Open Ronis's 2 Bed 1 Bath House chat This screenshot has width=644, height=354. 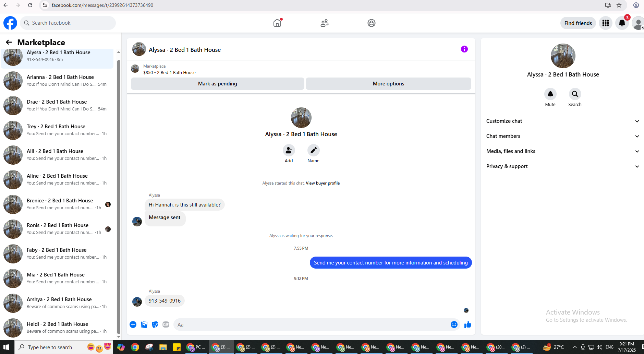(57, 229)
